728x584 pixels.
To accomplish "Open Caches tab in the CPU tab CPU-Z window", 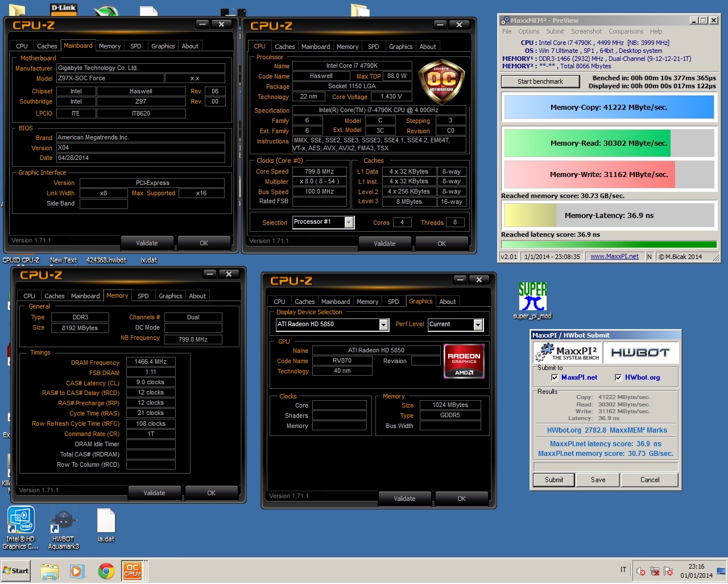I will click(284, 47).
